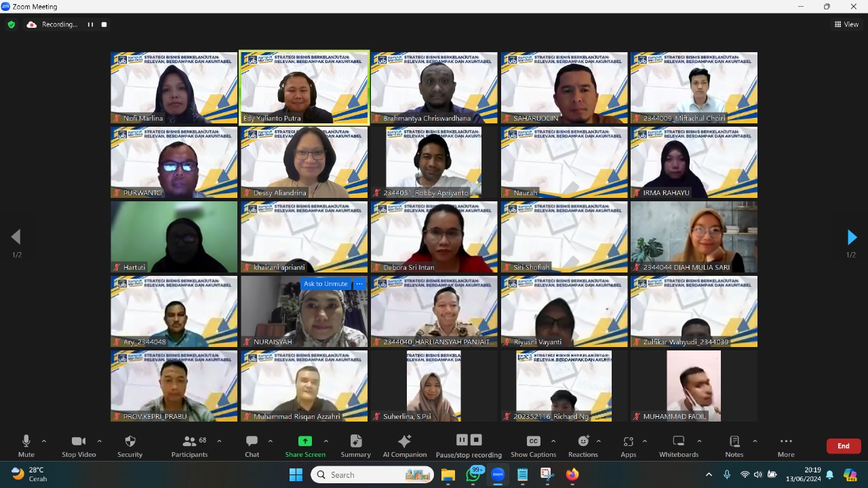Image resolution: width=868 pixels, height=488 pixels.
Task: Start Share Screen
Action: point(305,445)
